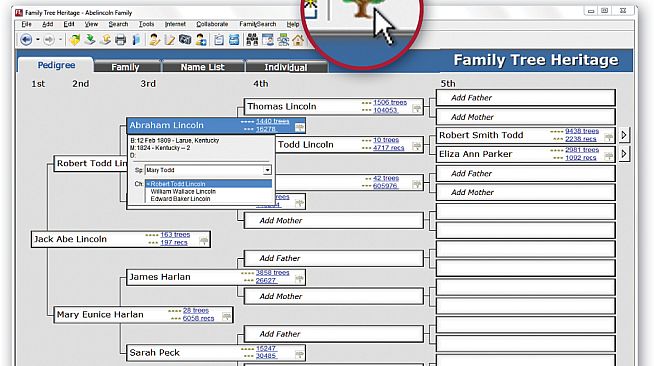This screenshot has height=366, width=654.
Task: Click Add Mother box directly below James Harlan
Action: coord(334,296)
